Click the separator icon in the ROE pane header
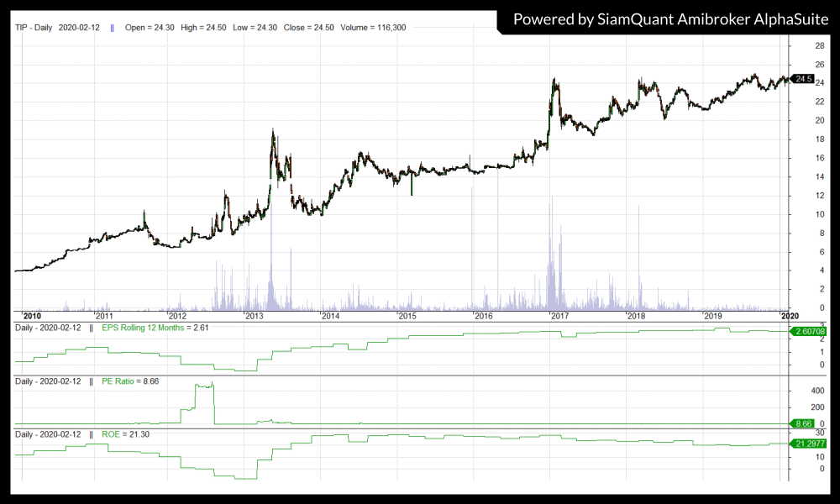 coord(91,434)
